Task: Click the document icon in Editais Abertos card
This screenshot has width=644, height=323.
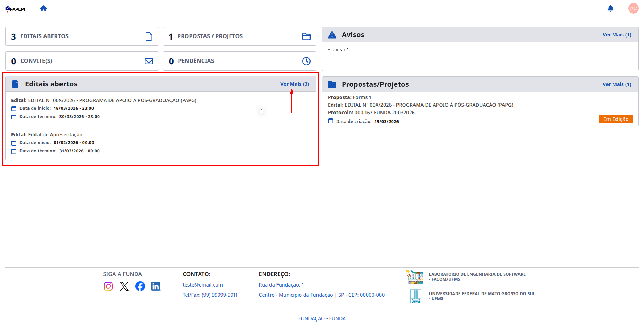Action: coord(149,36)
